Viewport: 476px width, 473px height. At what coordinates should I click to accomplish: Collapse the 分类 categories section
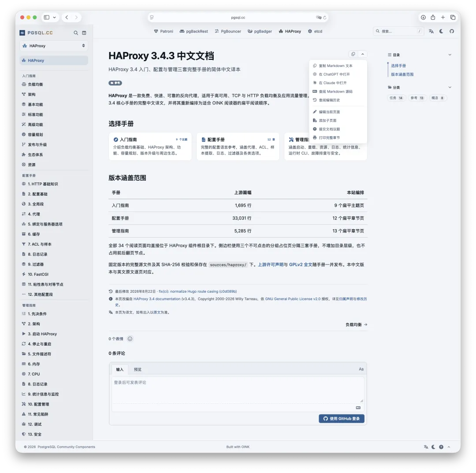450,87
